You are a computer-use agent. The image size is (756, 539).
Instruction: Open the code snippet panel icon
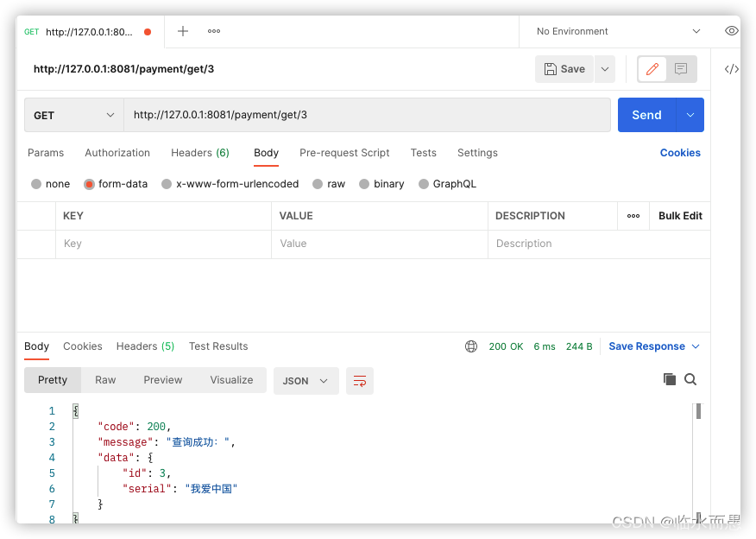[x=732, y=69]
